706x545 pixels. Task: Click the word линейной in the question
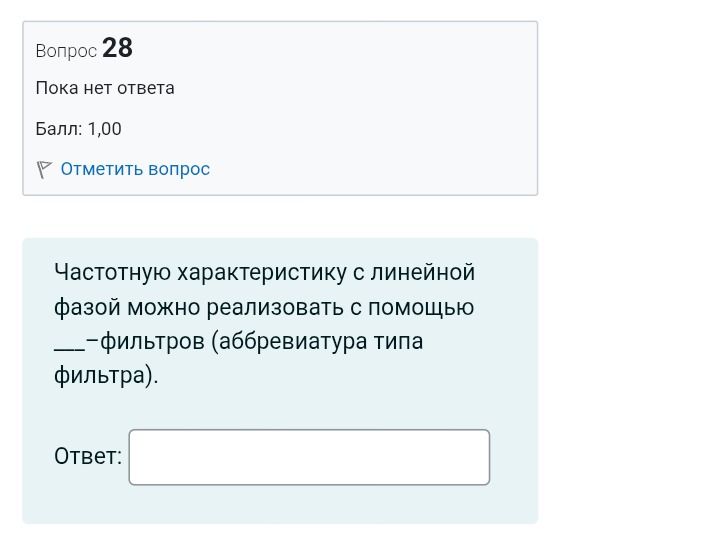423,272
